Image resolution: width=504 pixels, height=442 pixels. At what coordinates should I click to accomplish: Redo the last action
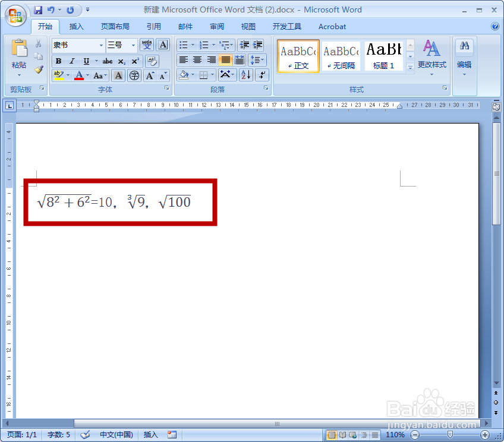tap(70, 10)
